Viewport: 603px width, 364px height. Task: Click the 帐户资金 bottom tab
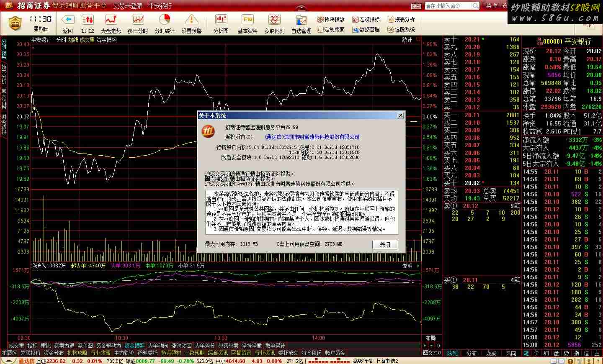coord(335,353)
